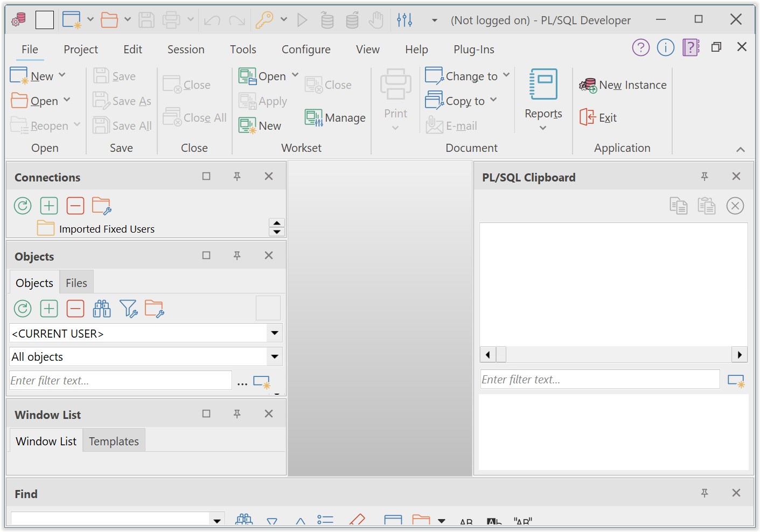This screenshot has height=532, width=760.
Task: Toggle the pin on the Find panel
Action: 704,493
